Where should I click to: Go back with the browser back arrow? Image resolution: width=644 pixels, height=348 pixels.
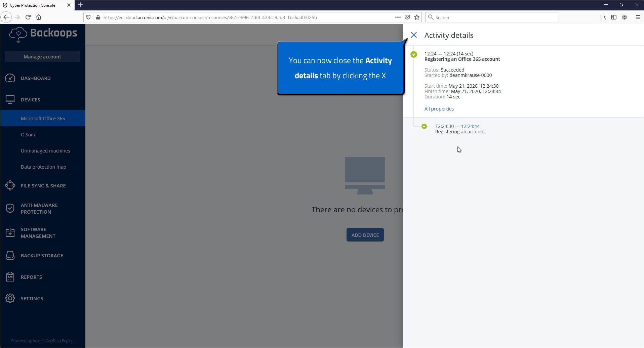pyautogui.click(x=6, y=17)
